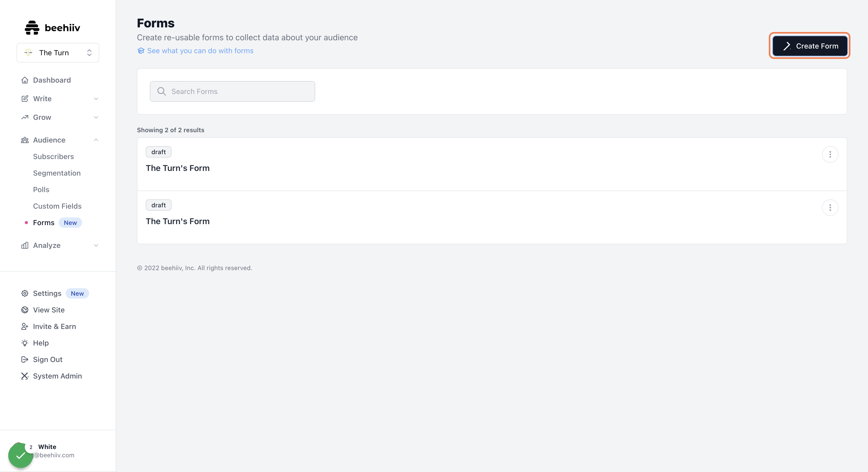Go to Subscribers page
Image resolution: width=868 pixels, height=472 pixels.
coord(53,157)
